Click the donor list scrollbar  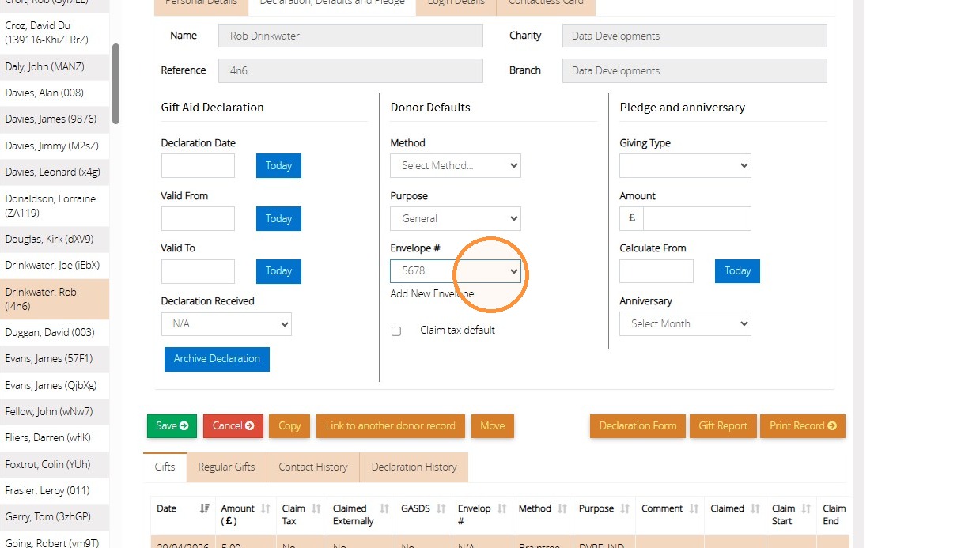pyautogui.click(x=115, y=83)
